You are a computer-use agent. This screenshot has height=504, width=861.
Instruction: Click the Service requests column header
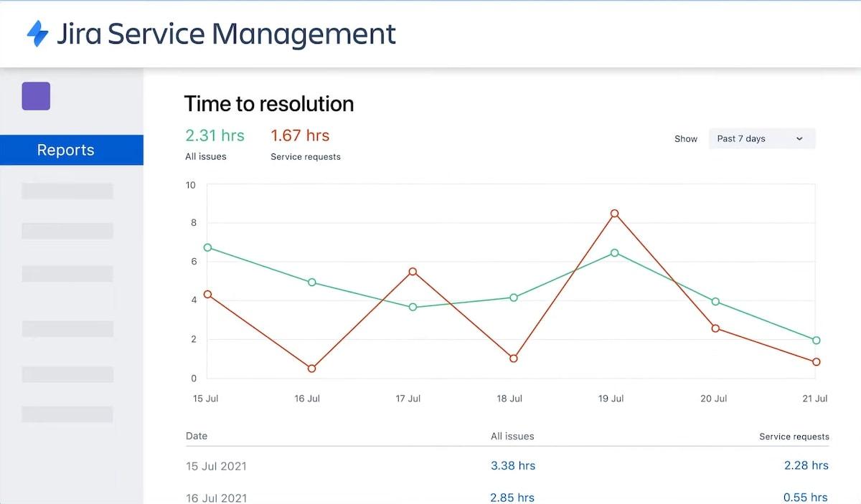pos(794,436)
